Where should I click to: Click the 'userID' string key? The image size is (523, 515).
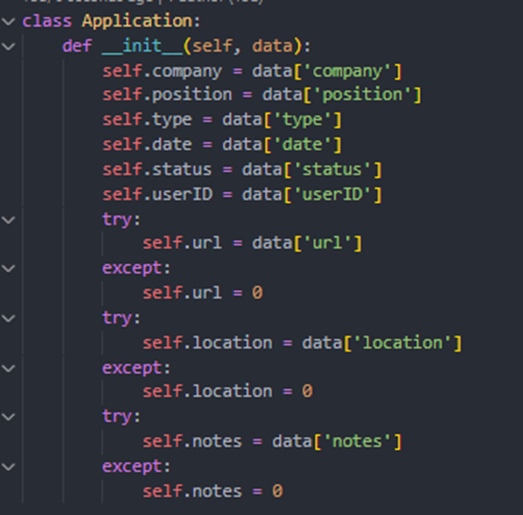[x=333, y=194]
